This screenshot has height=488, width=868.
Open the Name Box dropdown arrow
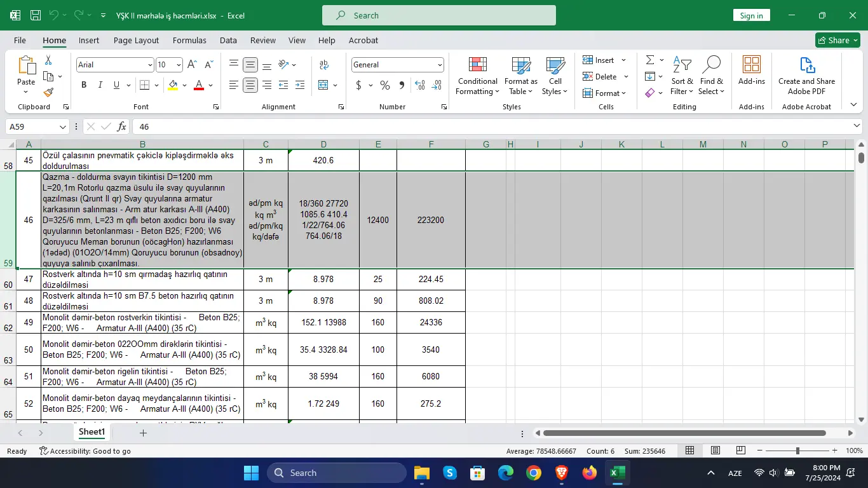(63, 126)
